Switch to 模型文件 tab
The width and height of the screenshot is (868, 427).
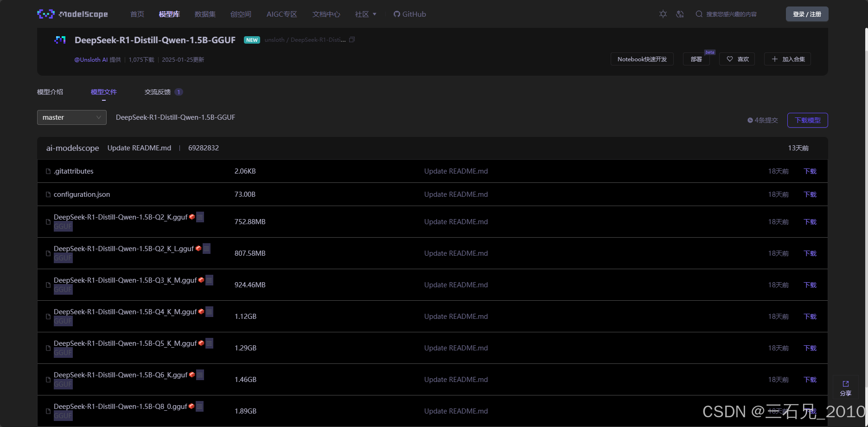pos(104,92)
